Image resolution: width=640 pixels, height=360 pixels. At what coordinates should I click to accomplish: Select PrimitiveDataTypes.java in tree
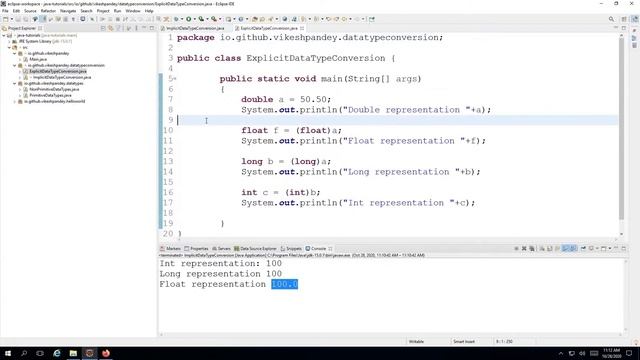(50, 95)
